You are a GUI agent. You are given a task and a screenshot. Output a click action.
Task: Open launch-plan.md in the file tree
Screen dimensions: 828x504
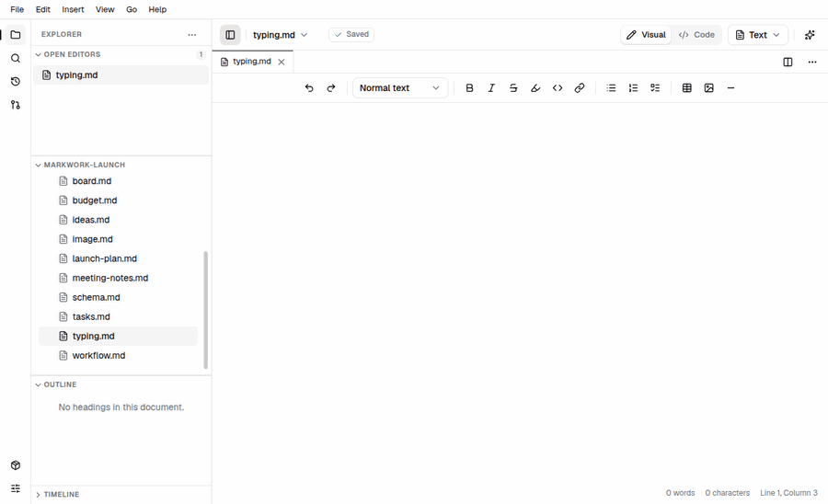118,258
